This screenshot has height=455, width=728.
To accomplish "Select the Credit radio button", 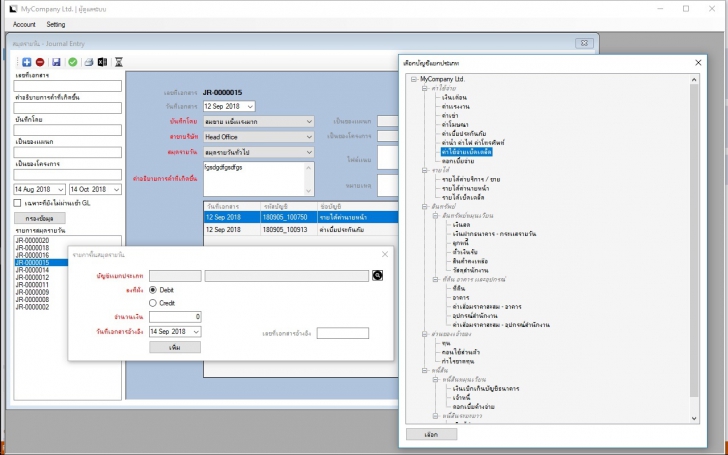I will pyautogui.click(x=153, y=302).
